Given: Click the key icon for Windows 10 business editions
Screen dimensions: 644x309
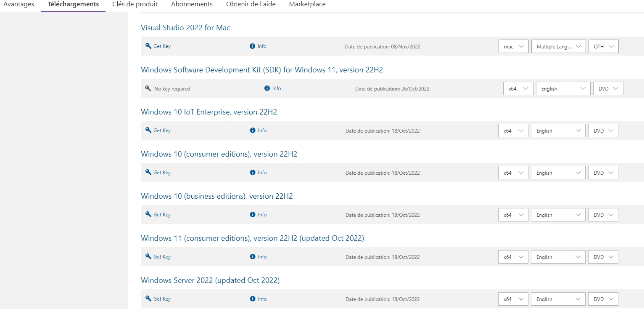Looking at the screenshot, I should click(x=148, y=214).
